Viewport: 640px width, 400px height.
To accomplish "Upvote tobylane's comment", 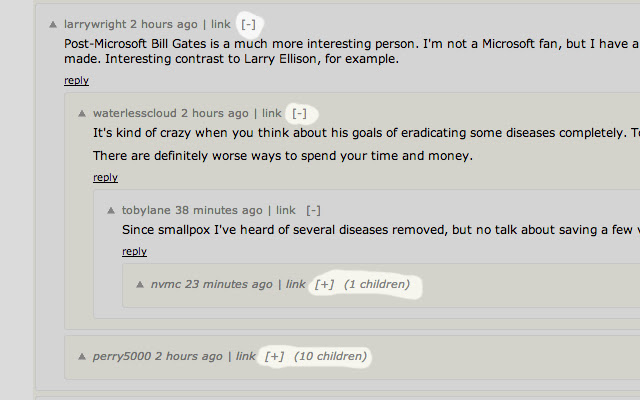I will tap(111, 211).
